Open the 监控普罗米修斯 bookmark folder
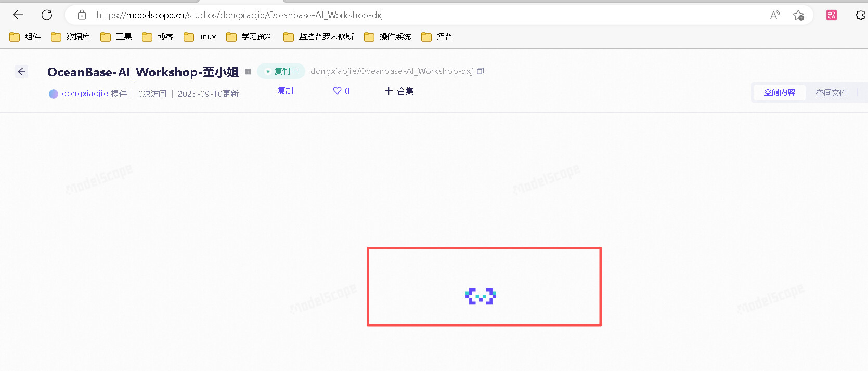 pyautogui.click(x=318, y=37)
